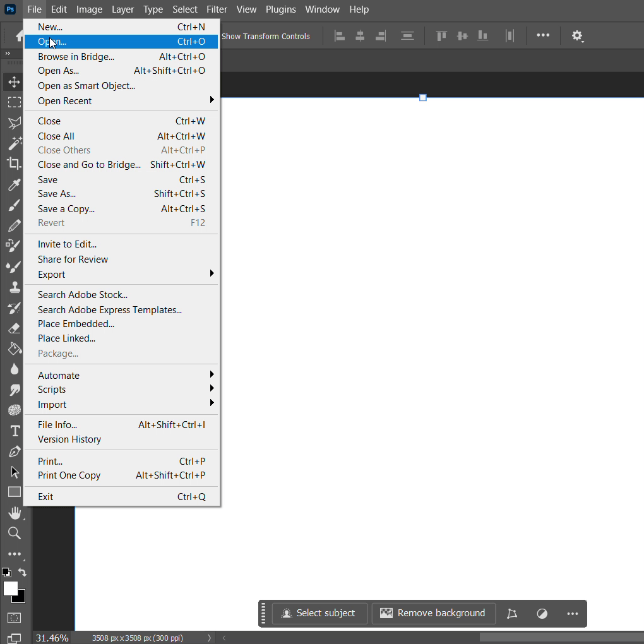The width and height of the screenshot is (644, 644).
Task: Choose Save As... menu entry
Action: point(121,194)
